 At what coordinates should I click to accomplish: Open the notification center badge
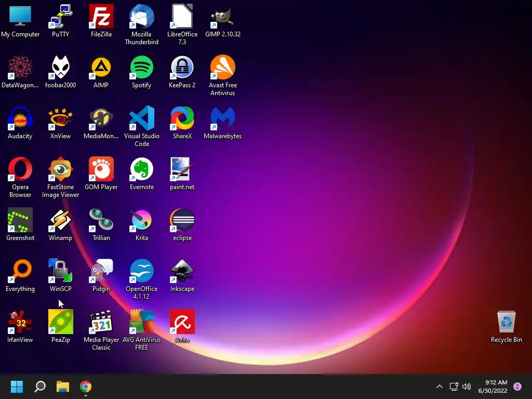[517, 387]
